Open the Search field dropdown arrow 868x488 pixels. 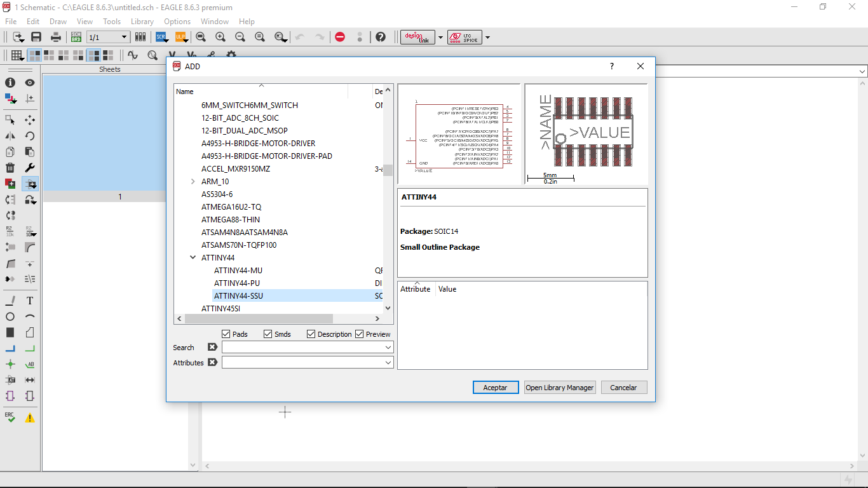point(388,348)
